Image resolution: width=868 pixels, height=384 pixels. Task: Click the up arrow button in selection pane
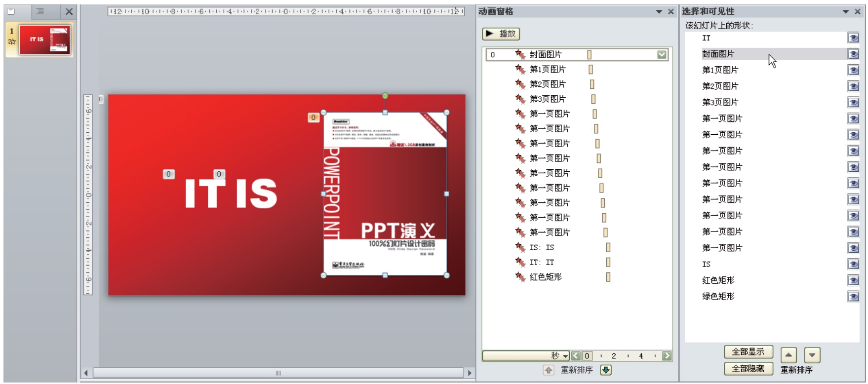click(789, 355)
